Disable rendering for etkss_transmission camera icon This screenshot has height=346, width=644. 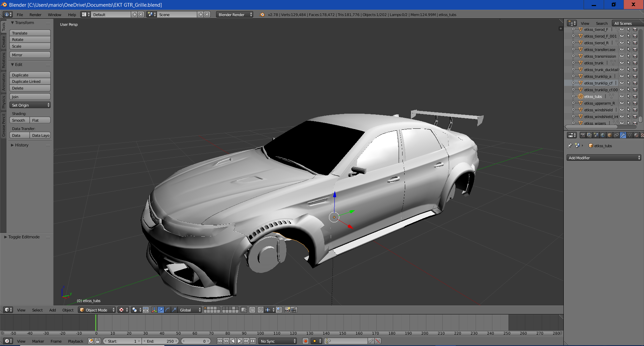[x=635, y=56]
